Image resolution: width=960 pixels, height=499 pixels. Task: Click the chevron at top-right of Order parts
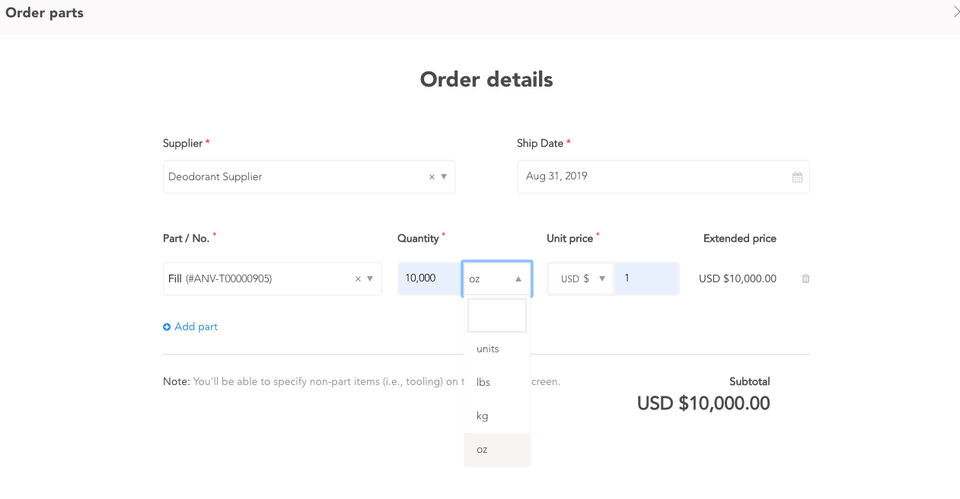[953, 13]
